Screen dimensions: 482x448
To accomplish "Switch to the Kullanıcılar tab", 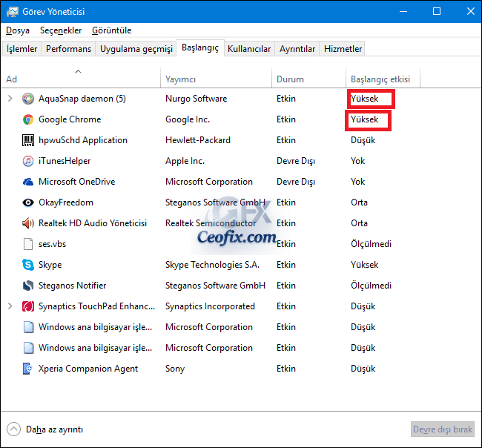I will (x=249, y=49).
